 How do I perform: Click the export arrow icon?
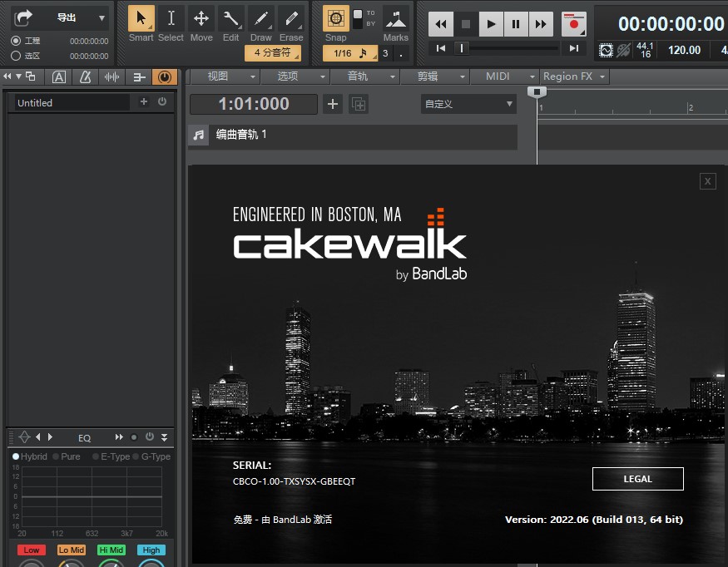coord(23,18)
